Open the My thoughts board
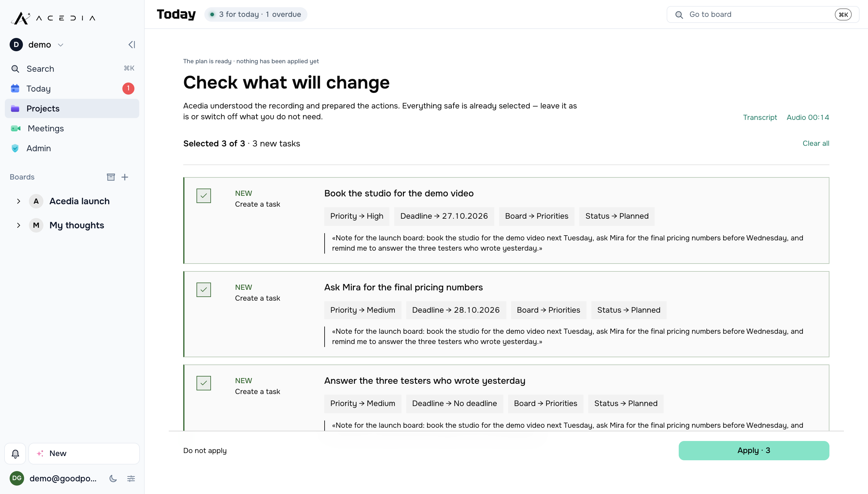 click(x=77, y=225)
